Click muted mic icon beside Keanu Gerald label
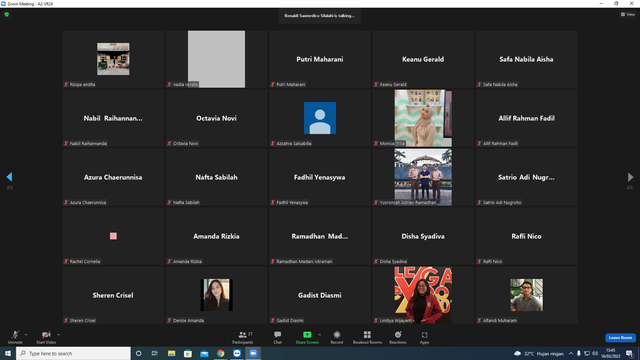The height and width of the screenshot is (360, 640). 376,84
